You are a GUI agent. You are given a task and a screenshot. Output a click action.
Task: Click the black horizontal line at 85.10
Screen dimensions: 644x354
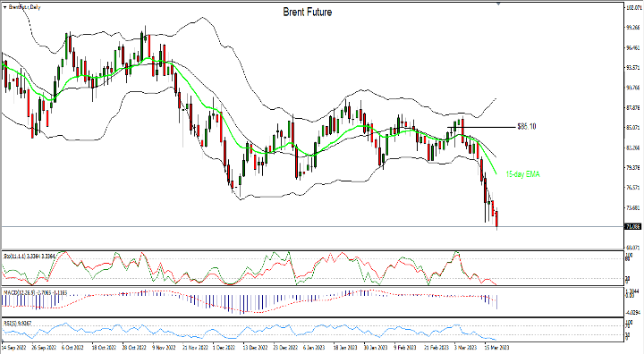point(481,127)
